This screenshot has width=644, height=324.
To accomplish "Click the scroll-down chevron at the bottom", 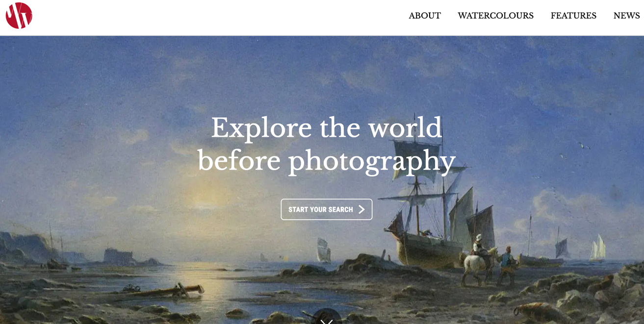I will tap(327, 320).
